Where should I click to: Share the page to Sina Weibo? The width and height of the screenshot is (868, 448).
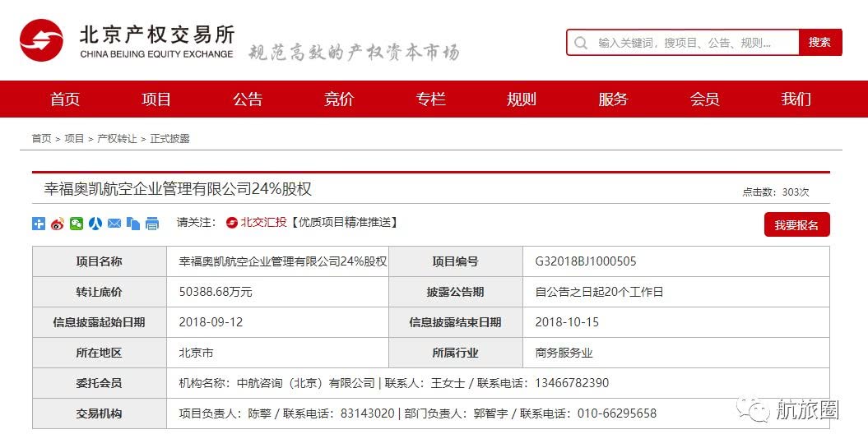(58, 224)
